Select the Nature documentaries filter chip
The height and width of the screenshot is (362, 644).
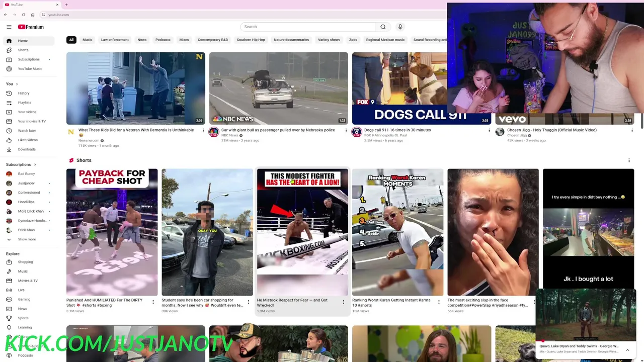[x=291, y=40]
